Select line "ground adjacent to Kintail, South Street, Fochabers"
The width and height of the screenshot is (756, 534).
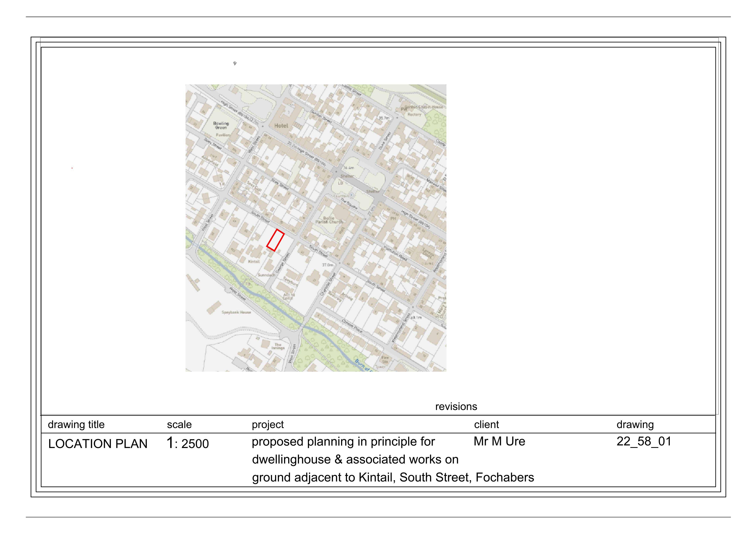pyautogui.click(x=393, y=478)
